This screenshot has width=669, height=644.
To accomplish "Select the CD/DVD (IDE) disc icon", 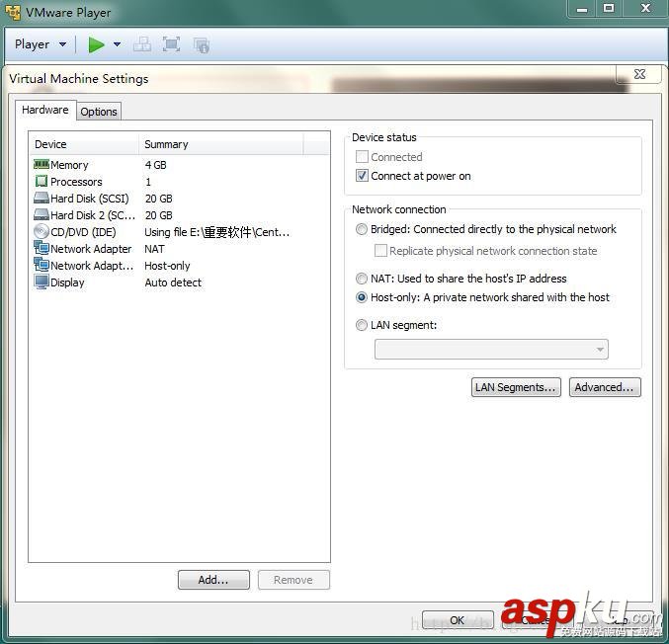I will tap(41, 231).
